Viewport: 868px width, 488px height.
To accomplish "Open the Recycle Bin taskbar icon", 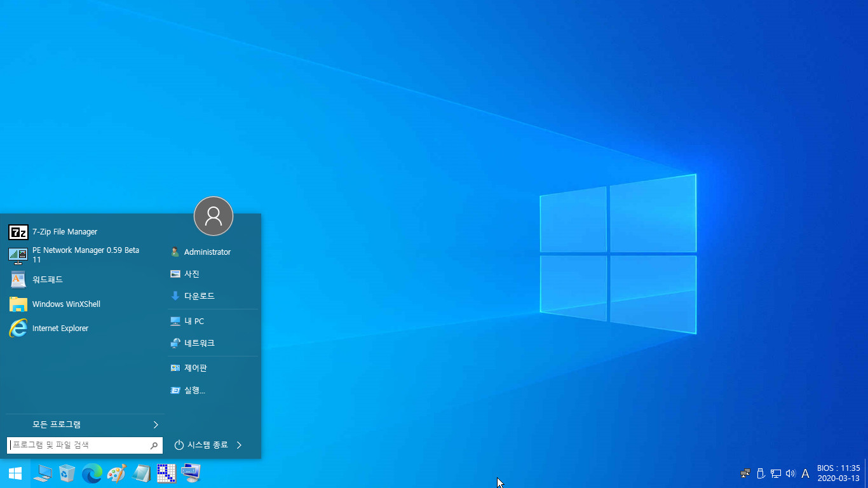I will click(67, 473).
